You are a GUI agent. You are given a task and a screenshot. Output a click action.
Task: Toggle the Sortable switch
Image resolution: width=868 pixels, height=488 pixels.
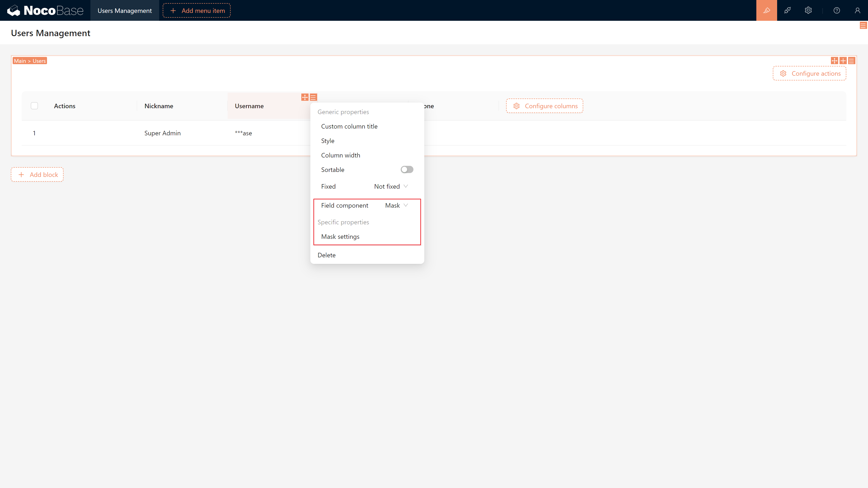pyautogui.click(x=407, y=169)
